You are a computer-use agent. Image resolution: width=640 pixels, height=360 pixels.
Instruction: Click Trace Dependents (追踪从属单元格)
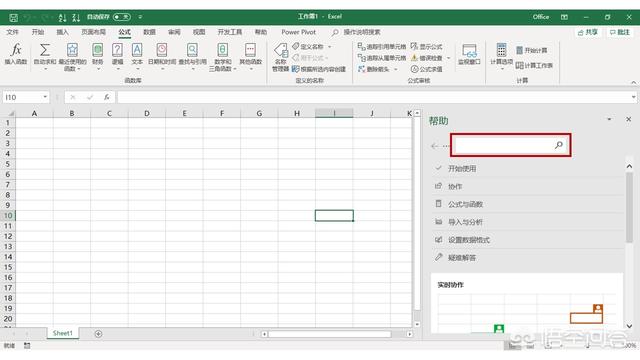(x=382, y=58)
